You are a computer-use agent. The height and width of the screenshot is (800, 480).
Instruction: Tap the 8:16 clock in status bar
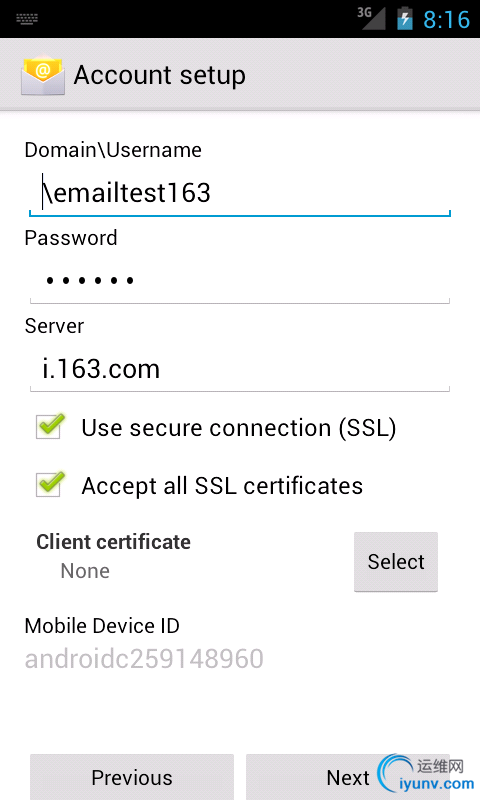click(x=446, y=20)
